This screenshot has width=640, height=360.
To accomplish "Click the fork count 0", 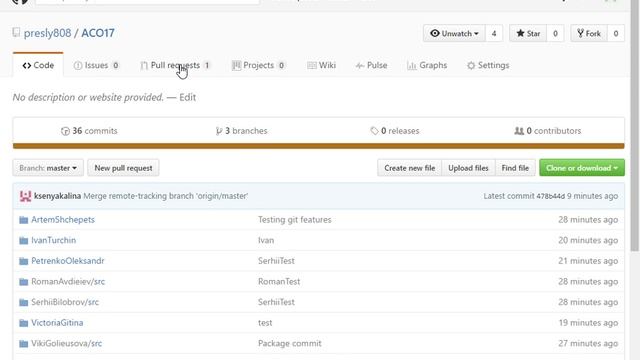I will coord(616,33).
